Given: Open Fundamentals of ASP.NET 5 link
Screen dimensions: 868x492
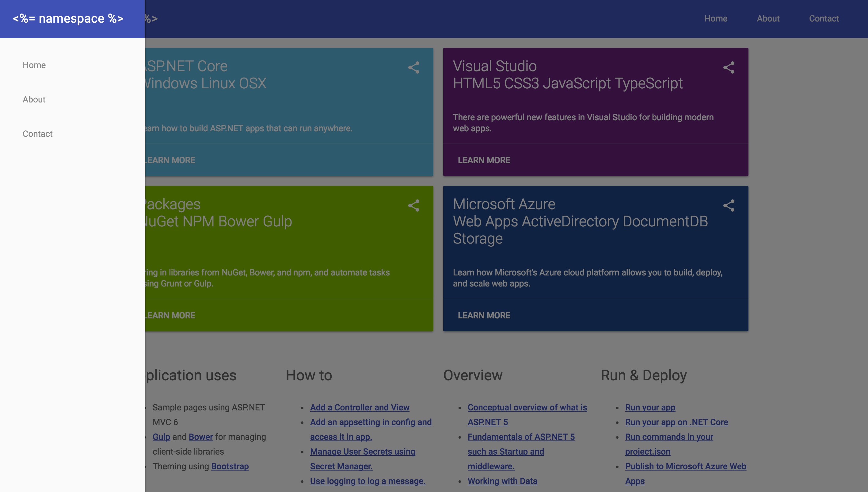Looking at the screenshot, I should click(521, 451).
